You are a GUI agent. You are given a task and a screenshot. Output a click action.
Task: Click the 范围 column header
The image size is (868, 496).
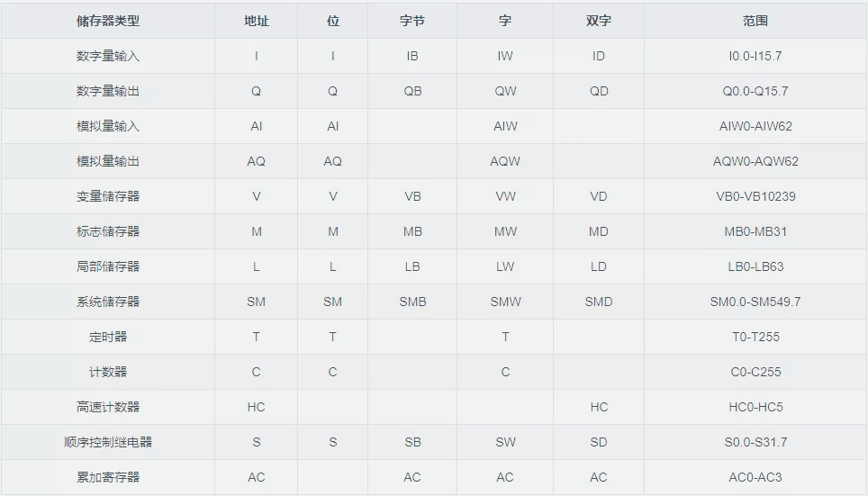pyautogui.click(x=755, y=21)
